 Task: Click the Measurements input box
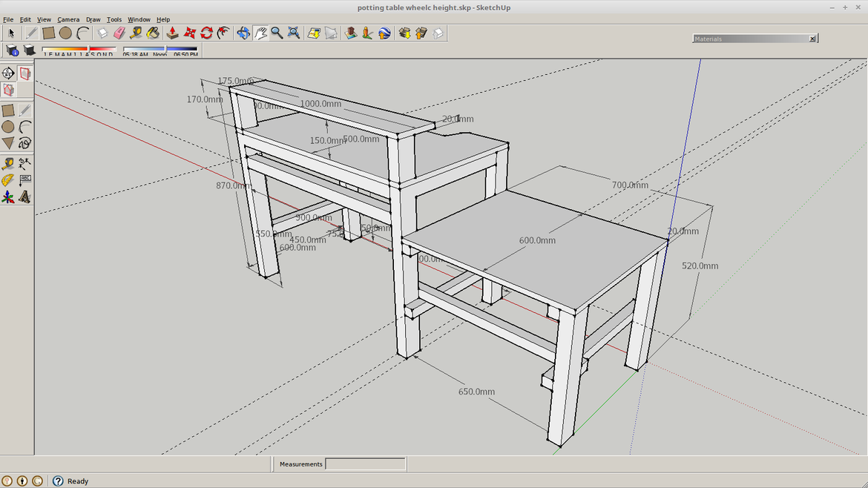366,464
